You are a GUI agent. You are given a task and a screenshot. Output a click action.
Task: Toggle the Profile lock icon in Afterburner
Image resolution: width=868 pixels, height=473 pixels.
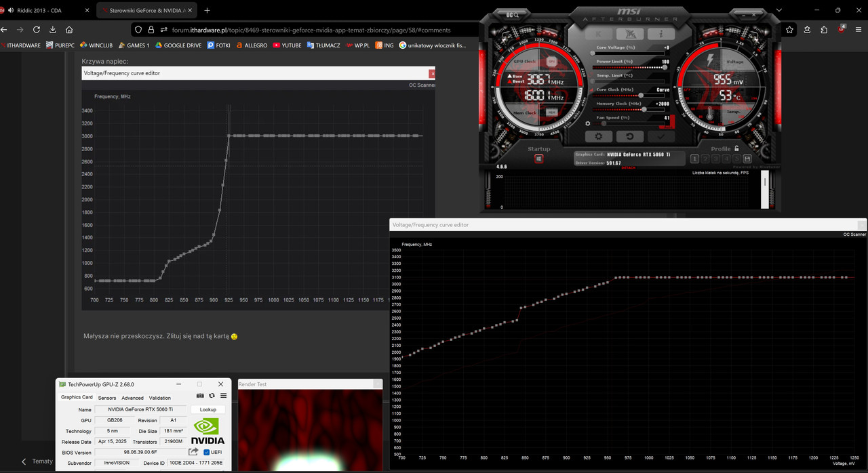tap(736, 148)
